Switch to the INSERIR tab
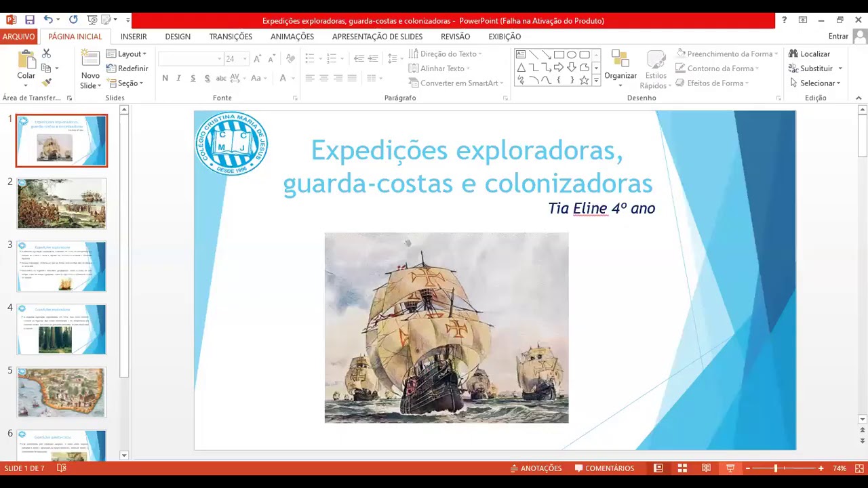The width and height of the screenshot is (868, 488). pyautogui.click(x=134, y=37)
